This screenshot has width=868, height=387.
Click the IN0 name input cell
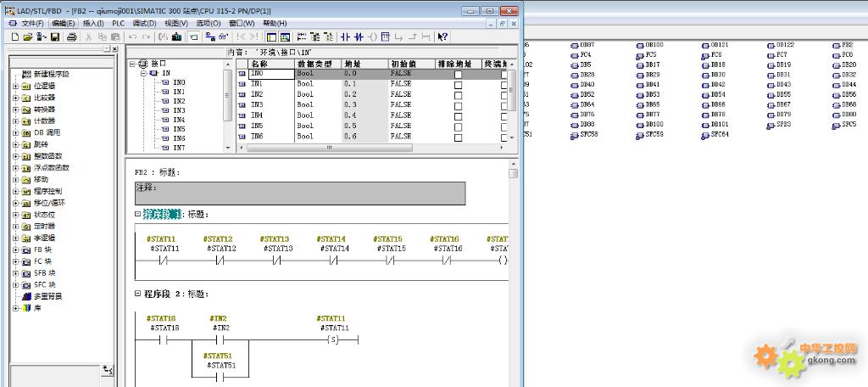click(271, 74)
